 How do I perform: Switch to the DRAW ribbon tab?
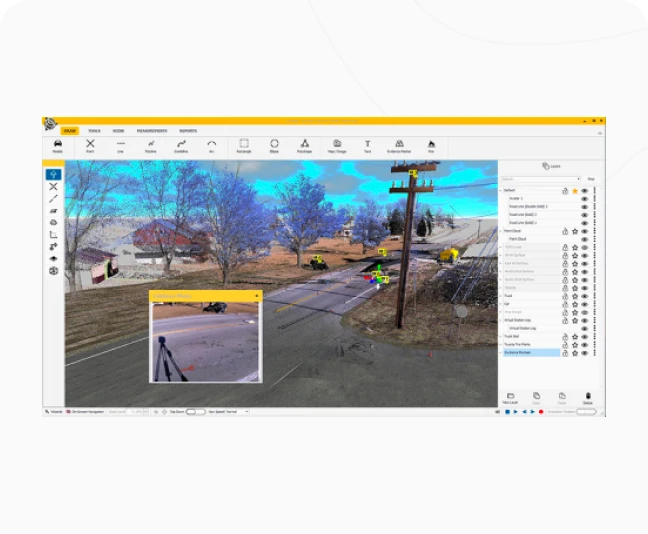click(69, 131)
